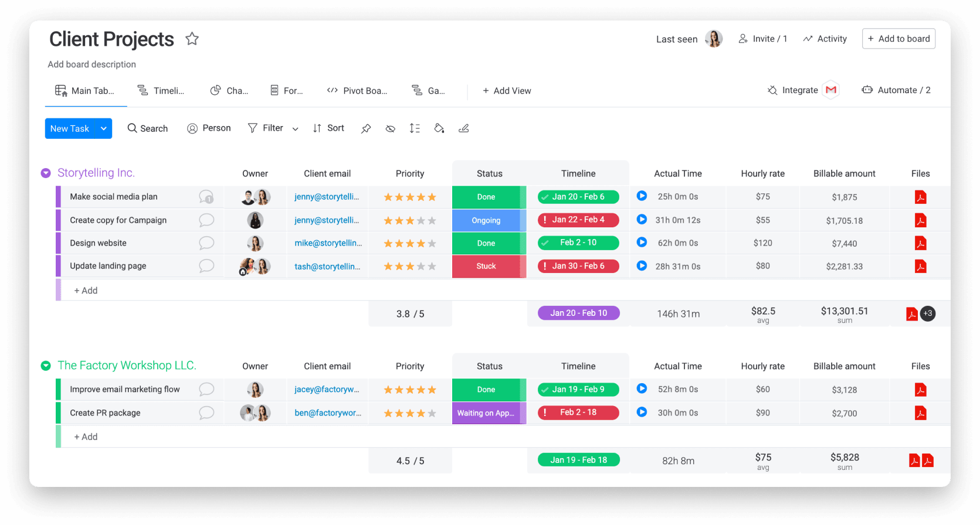Click the New Task button
980x525 pixels.
click(x=70, y=128)
